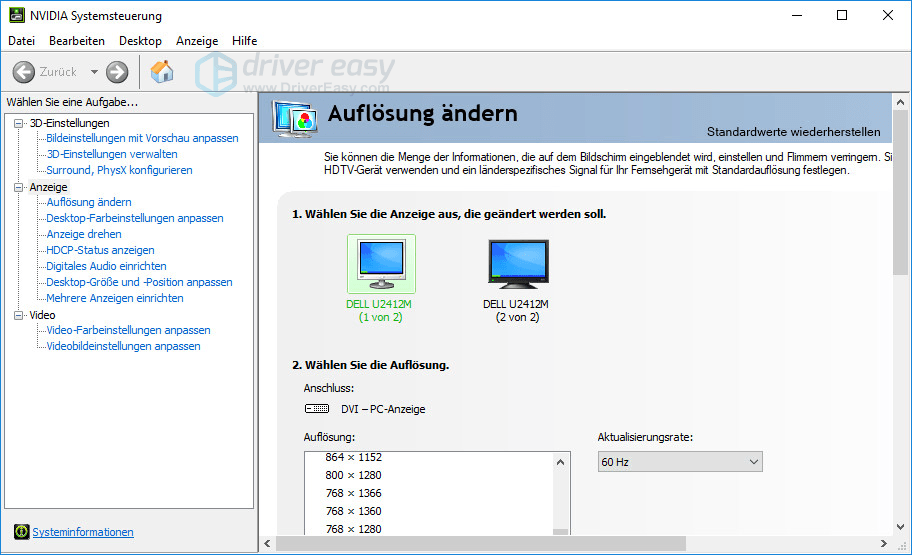Open Desktop-Größe und -Position anpassen
The height and width of the screenshot is (555, 912).
pos(140,282)
